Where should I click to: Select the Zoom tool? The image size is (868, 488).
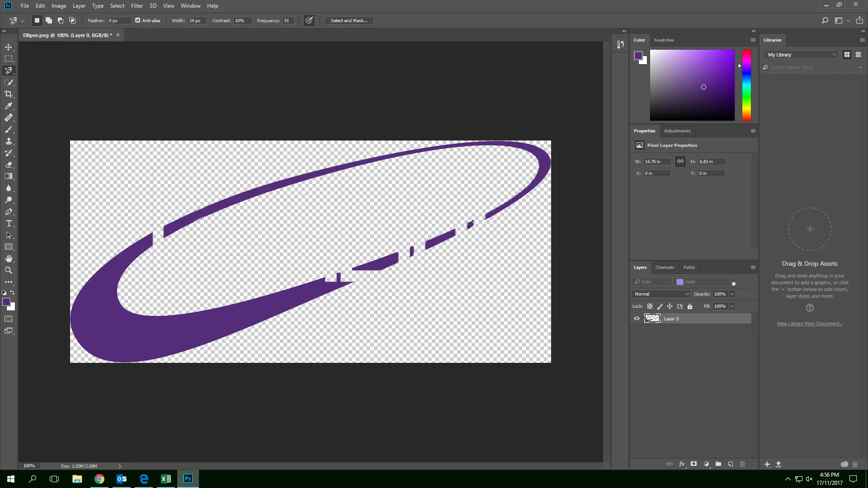9,270
